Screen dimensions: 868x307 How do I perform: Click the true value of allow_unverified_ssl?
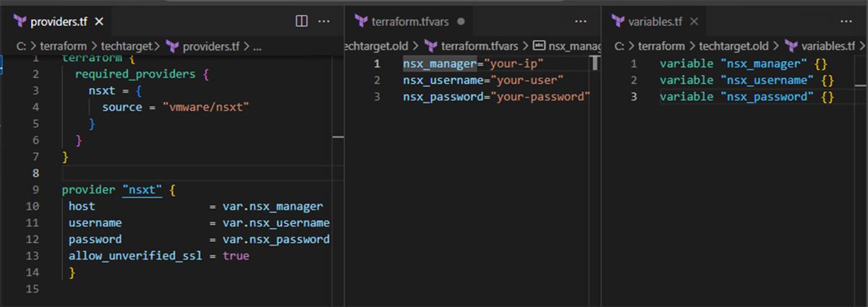click(x=235, y=256)
